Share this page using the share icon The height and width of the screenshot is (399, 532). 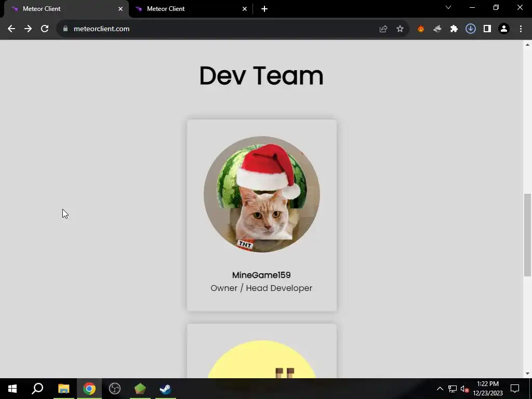(x=383, y=29)
